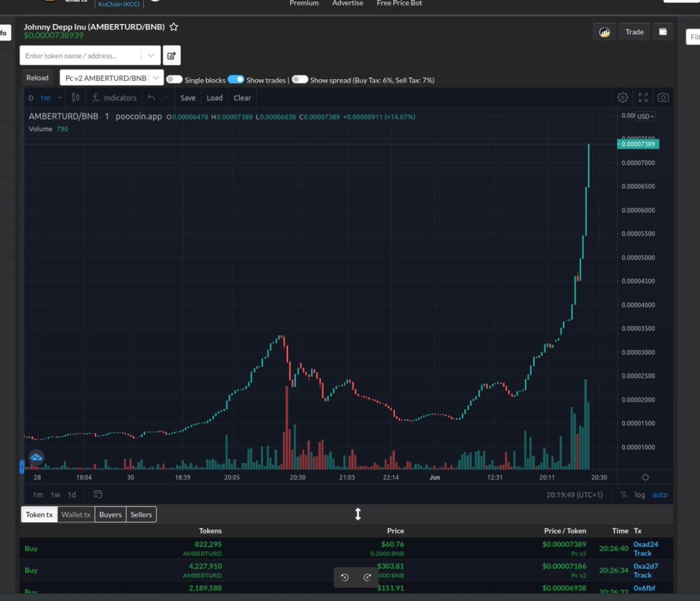Open the USD currency dropdown

pos(645,117)
